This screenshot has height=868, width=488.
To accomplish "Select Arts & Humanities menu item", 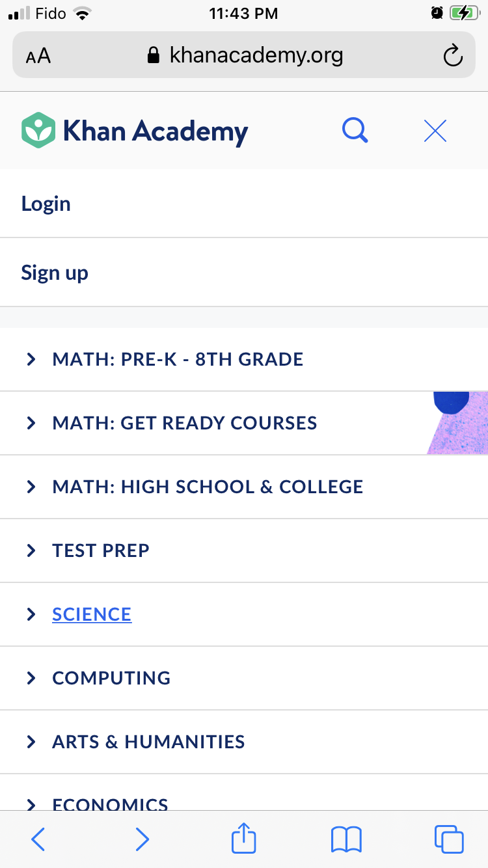I will click(x=148, y=742).
